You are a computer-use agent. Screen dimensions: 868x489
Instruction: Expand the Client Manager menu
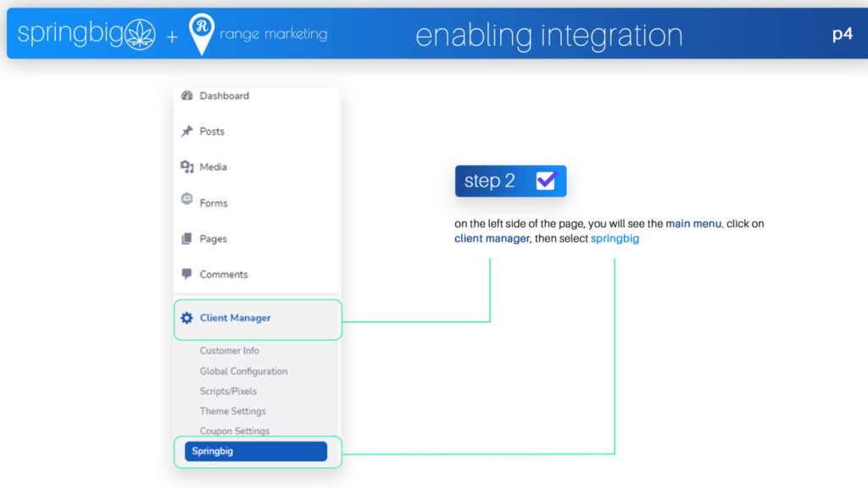(x=258, y=320)
